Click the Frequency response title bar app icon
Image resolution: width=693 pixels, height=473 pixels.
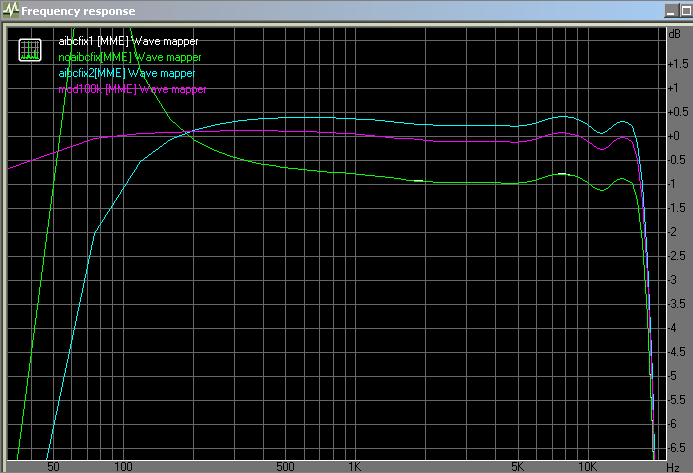point(11,10)
